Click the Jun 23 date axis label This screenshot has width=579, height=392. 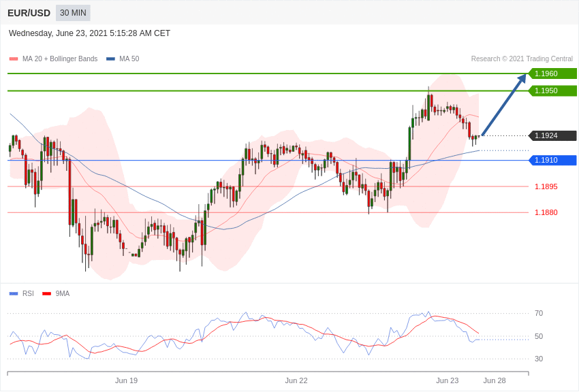click(447, 380)
